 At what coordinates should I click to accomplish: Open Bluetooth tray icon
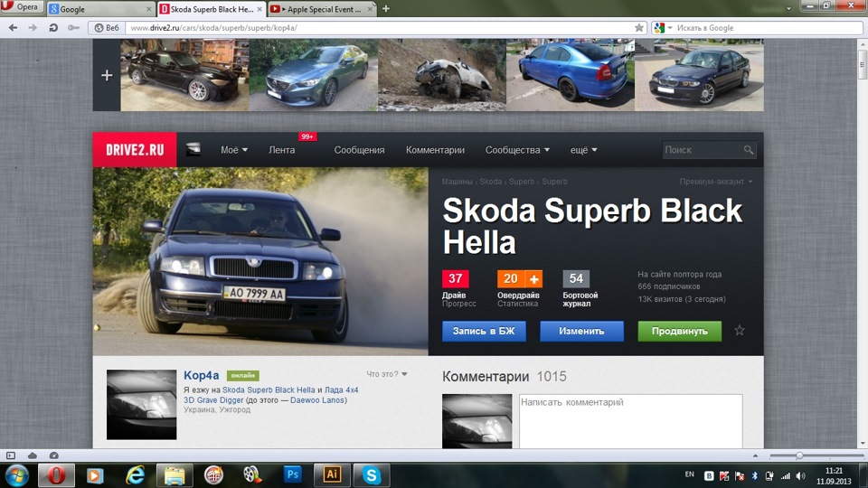(x=754, y=476)
